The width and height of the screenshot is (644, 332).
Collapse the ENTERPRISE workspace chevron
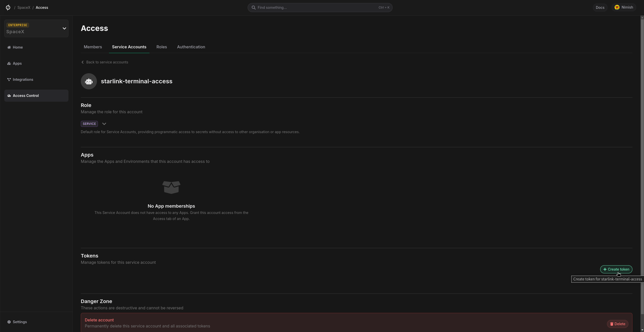pyautogui.click(x=64, y=28)
